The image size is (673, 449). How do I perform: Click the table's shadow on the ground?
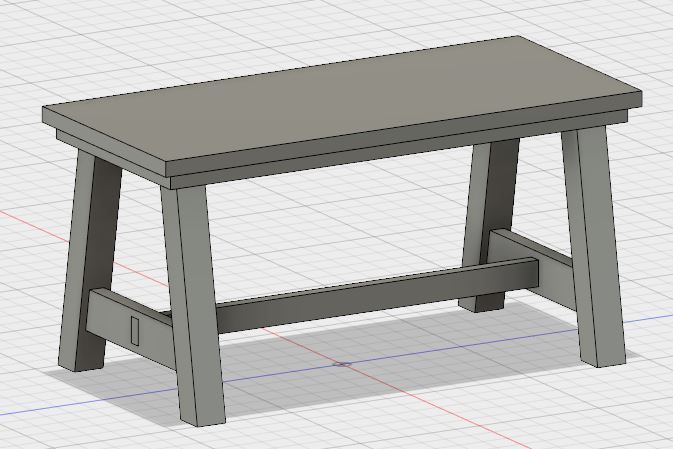(x=400, y=350)
